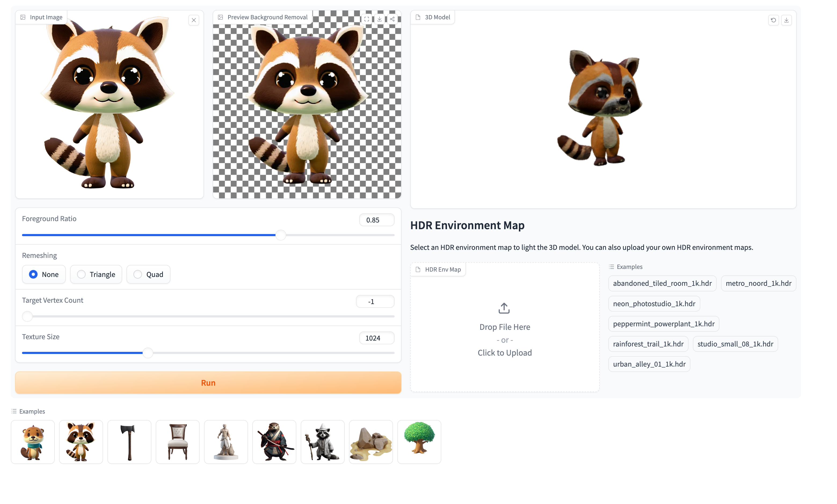Click the Foreground Ratio slider handle
The height and width of the screenshot is (504, 837).
click(281, 235)
